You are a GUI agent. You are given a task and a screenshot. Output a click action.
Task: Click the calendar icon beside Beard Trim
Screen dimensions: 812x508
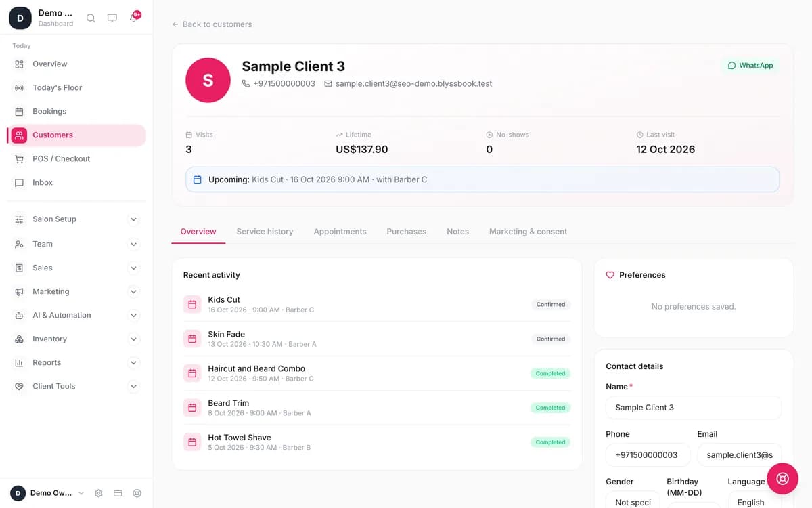192,408
